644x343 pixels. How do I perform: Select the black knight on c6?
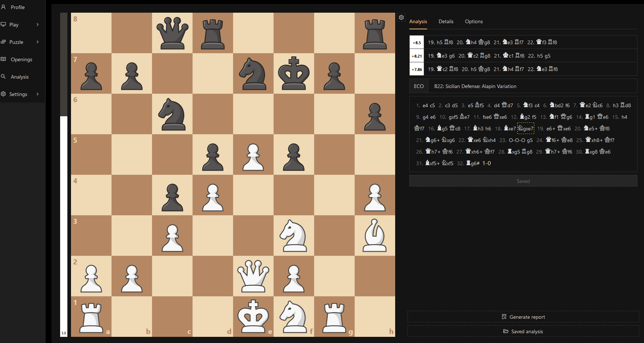172,114
